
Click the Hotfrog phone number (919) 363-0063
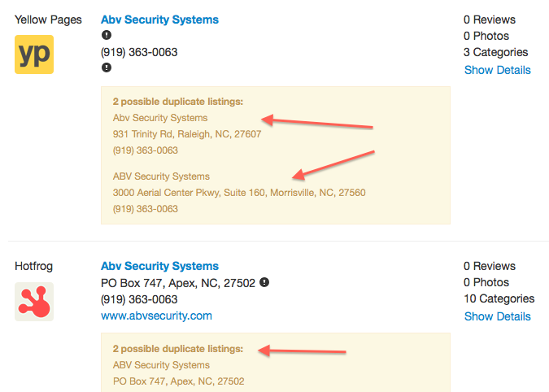[139, 299]
